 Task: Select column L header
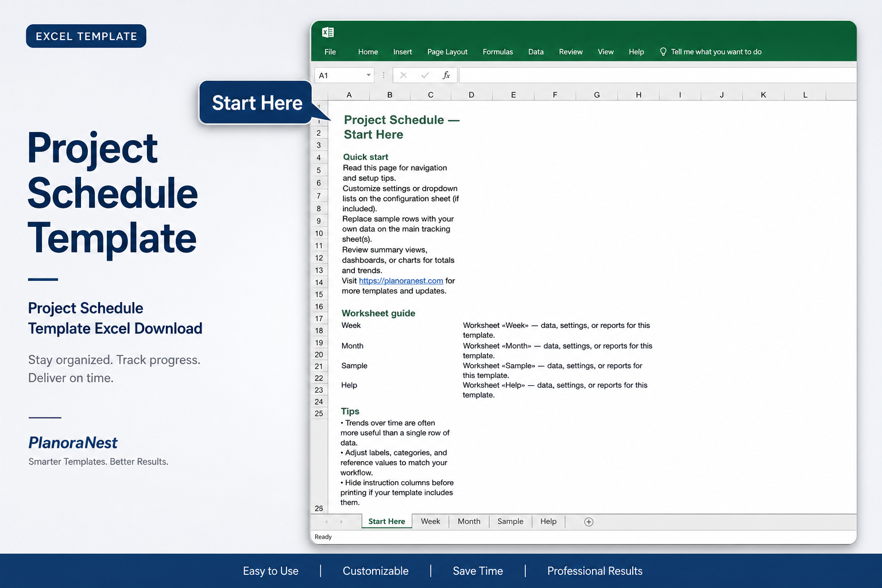(805, 95)
